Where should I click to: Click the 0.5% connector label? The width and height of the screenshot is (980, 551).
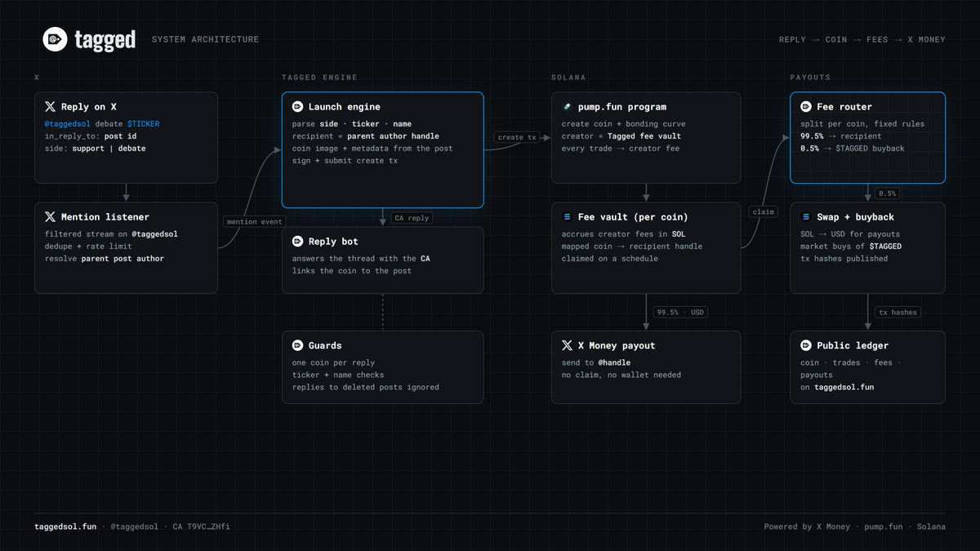(x=887, y=193)
